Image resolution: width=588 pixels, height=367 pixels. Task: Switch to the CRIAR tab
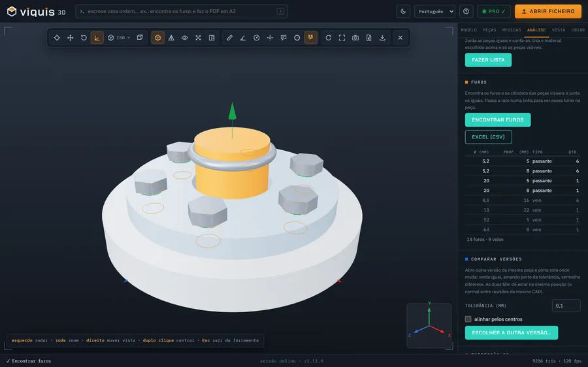point(578,30)
